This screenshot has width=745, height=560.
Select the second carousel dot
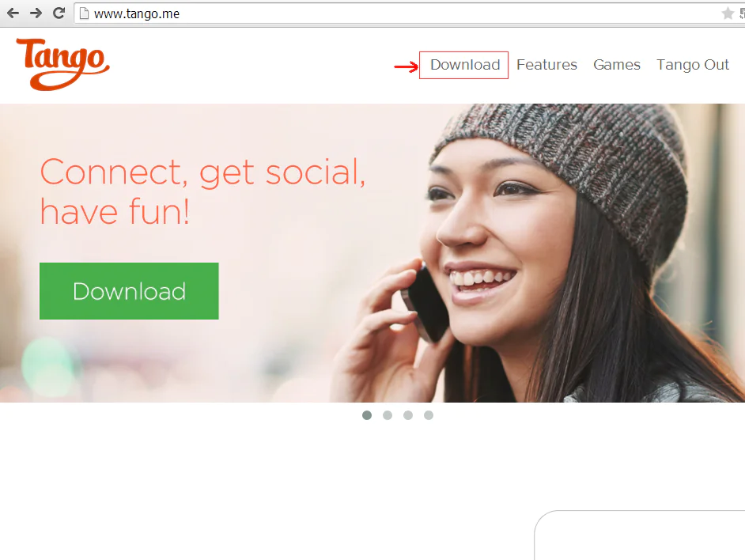point(388,415)
